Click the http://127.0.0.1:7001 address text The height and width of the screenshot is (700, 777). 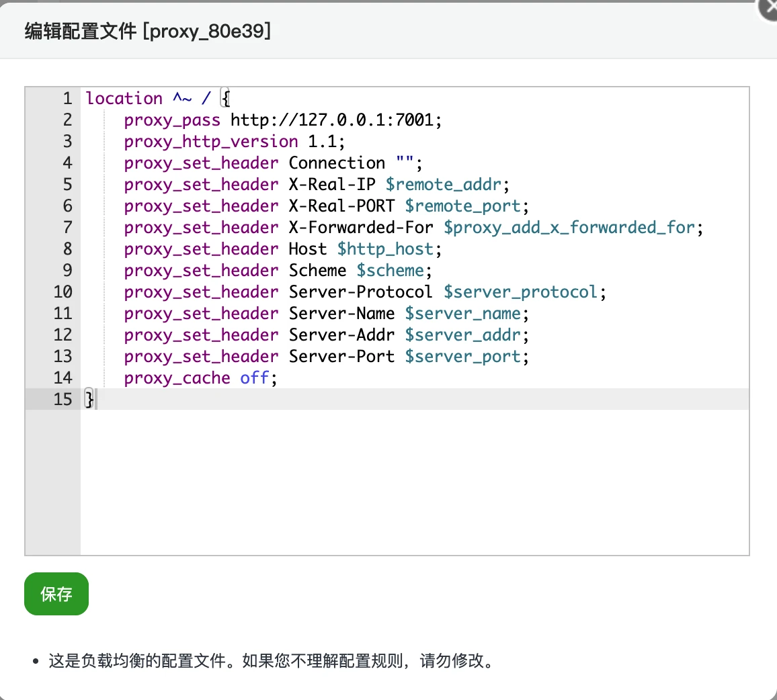point(333,120)
